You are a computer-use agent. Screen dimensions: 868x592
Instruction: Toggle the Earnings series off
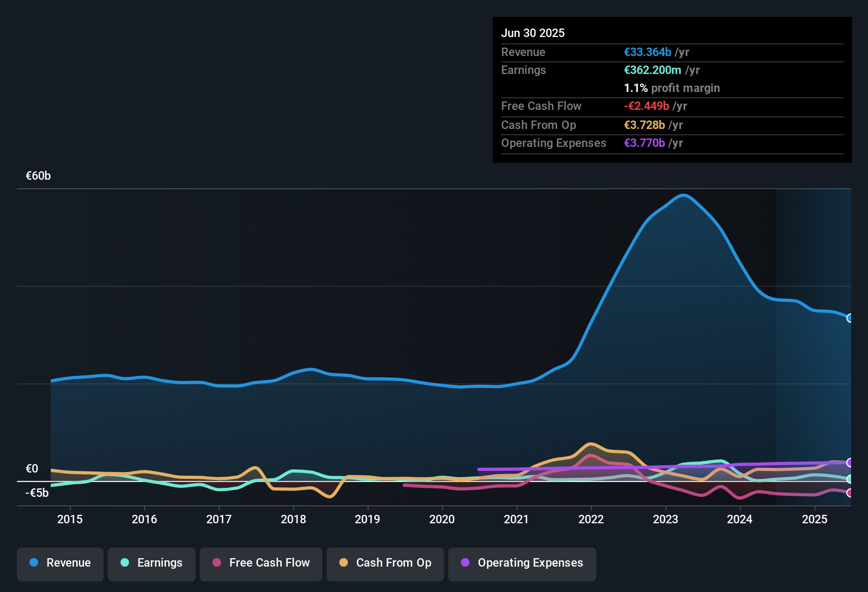[152, 563]
